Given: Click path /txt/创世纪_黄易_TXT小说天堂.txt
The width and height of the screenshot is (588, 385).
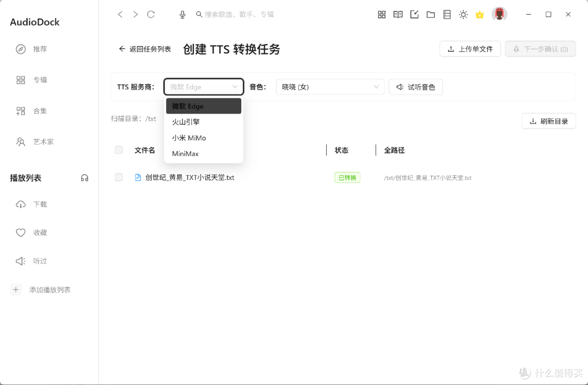Looking at the screenshot, I should click(427, 178).
